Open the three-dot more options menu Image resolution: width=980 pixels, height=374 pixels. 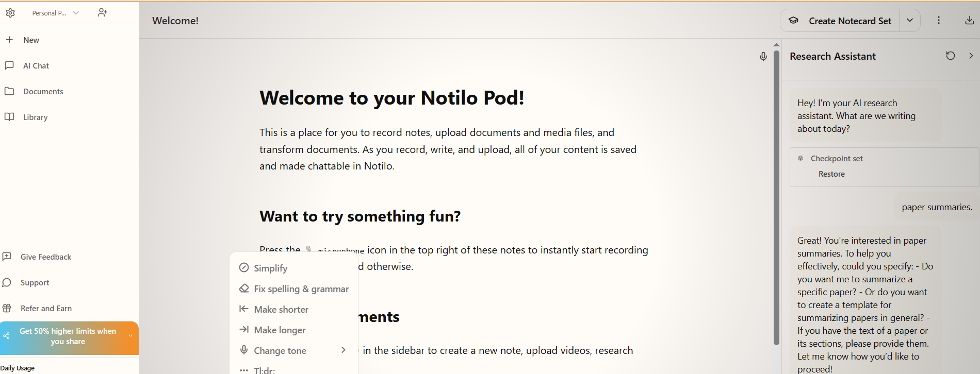(939, 20)
